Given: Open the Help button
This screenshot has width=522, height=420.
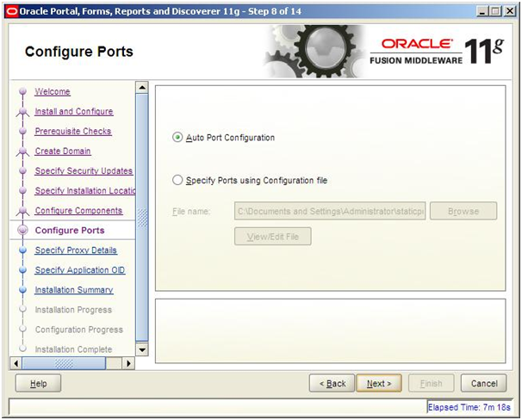Looking at the screenshot, I should (x=38, y=383).
